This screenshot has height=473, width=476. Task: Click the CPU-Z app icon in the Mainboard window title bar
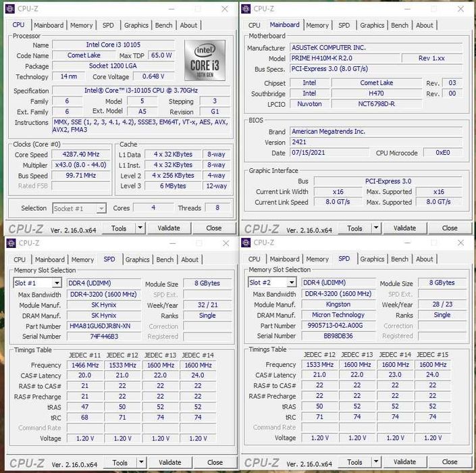(x=246, y=9)
